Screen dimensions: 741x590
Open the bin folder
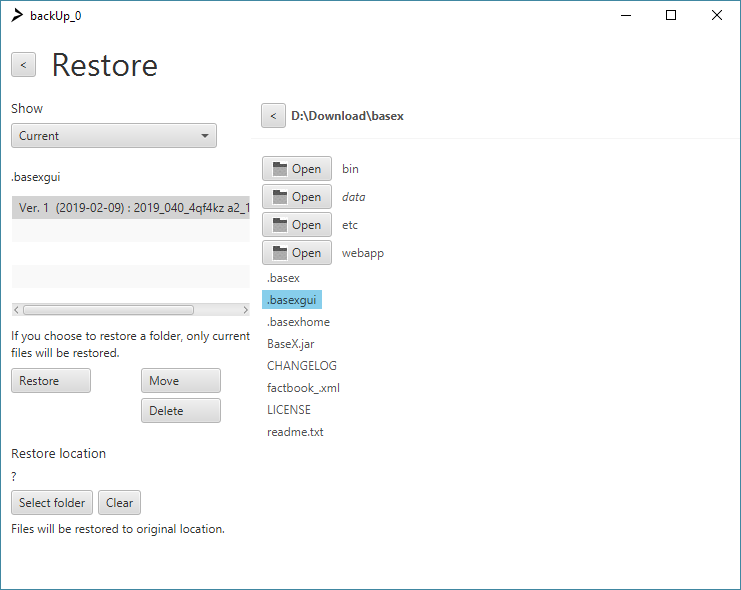(297, 169)
